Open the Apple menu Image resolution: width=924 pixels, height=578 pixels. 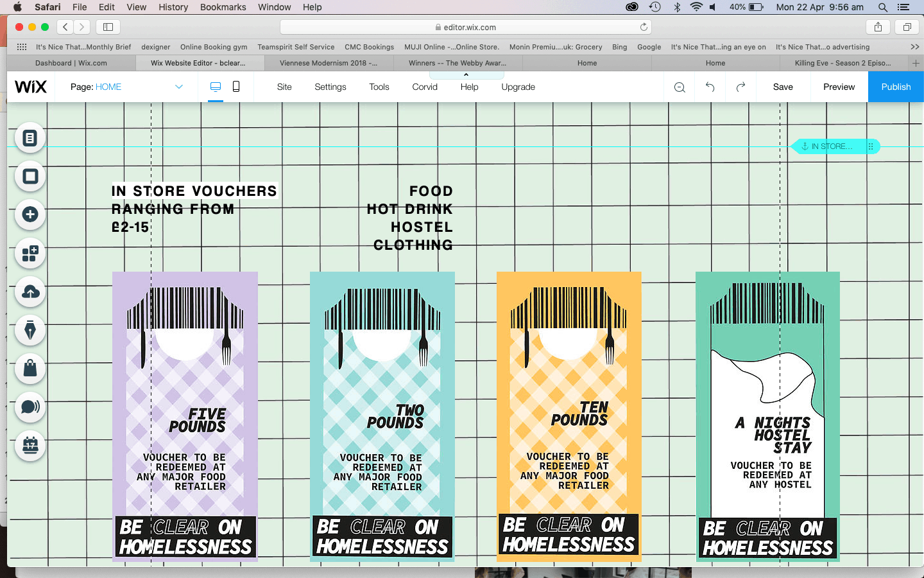[x=17, y=7]
